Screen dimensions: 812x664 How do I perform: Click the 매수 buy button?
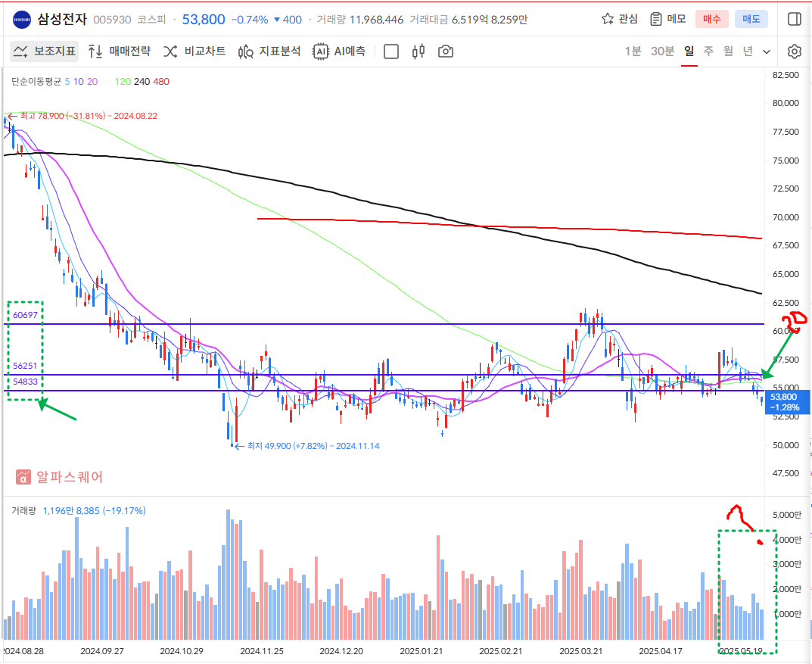coord(711,19)
